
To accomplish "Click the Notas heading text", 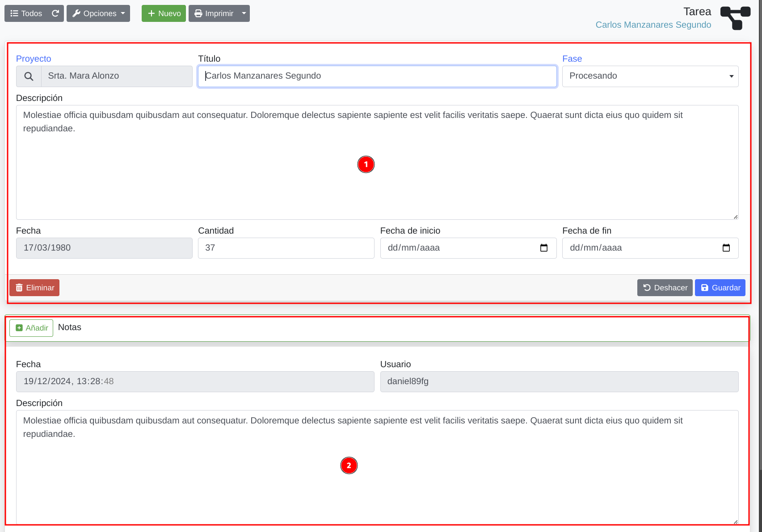I will pos(70,327).
